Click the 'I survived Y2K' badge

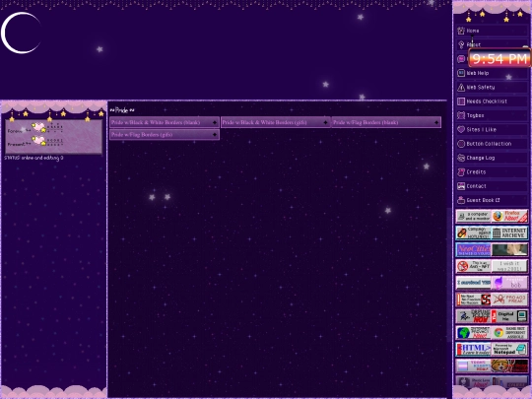point(473,283)
